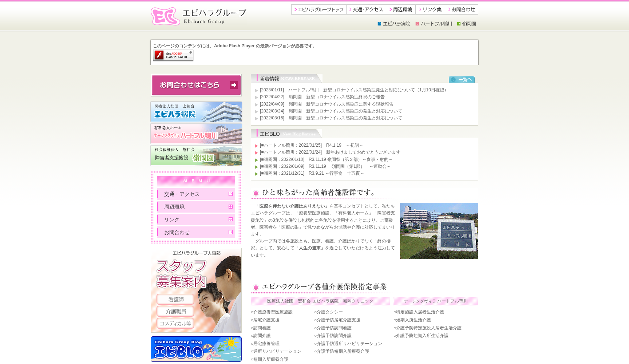Click the blue arrow icon beside エビハラ病院
Viewport: 629px width, 364px height.
tap(379, 23)
